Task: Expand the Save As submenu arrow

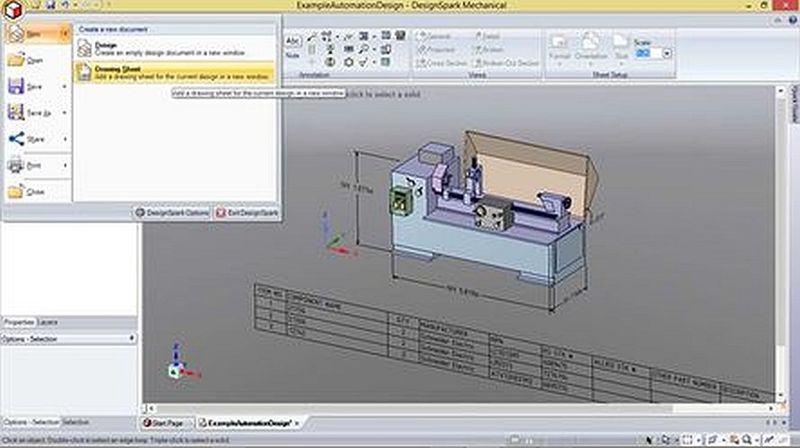Action: coord(65,113)
